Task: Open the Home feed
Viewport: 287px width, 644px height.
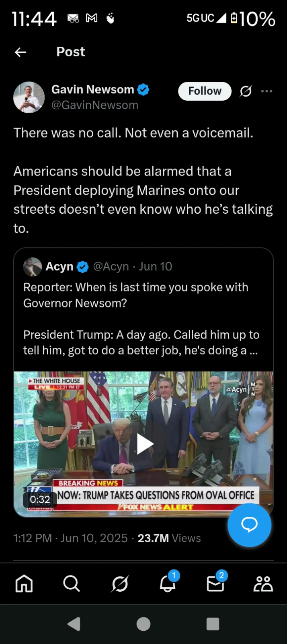Action: click(x=24, y=584)
